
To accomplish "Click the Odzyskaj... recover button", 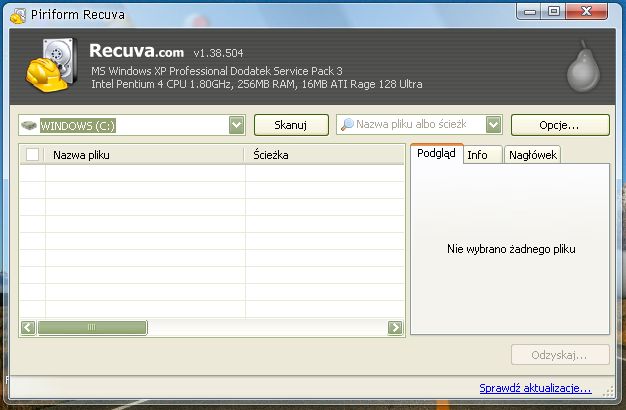I will click(560, 355).
